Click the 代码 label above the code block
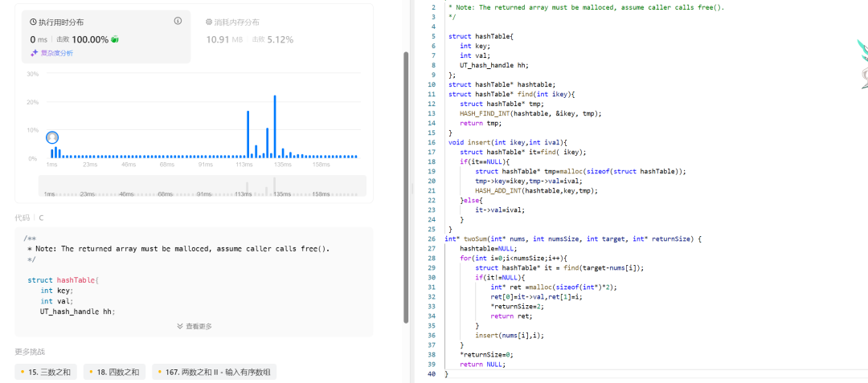 23,218
